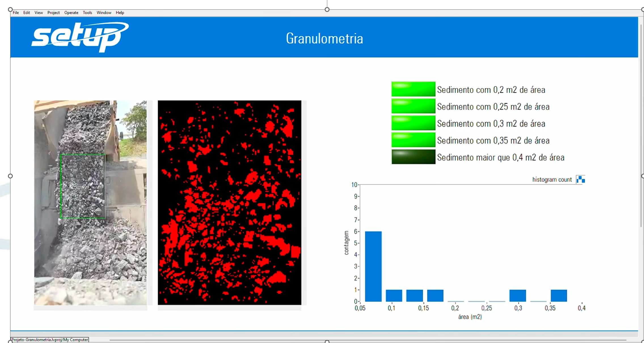Viewport: 644px width, 343px height.
Task: Click the truck rock-dump camera image
Action: pyautogui.click(x=90, y=203)
